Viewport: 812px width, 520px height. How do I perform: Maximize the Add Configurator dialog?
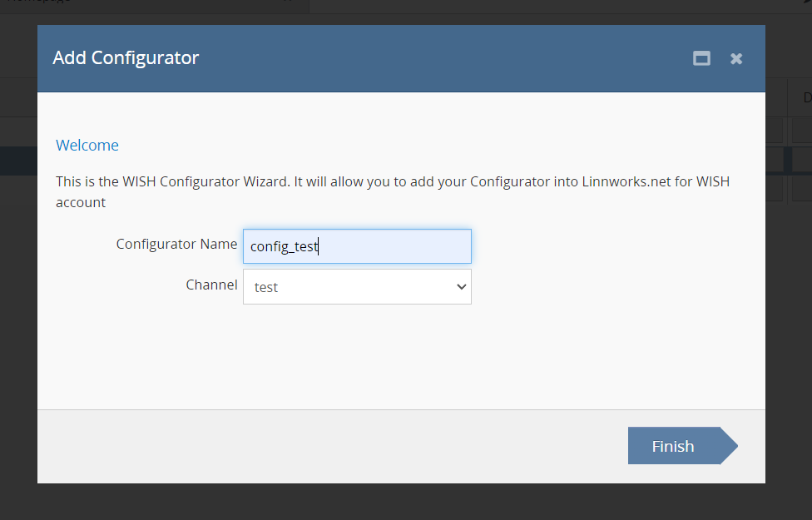point(701,58)
